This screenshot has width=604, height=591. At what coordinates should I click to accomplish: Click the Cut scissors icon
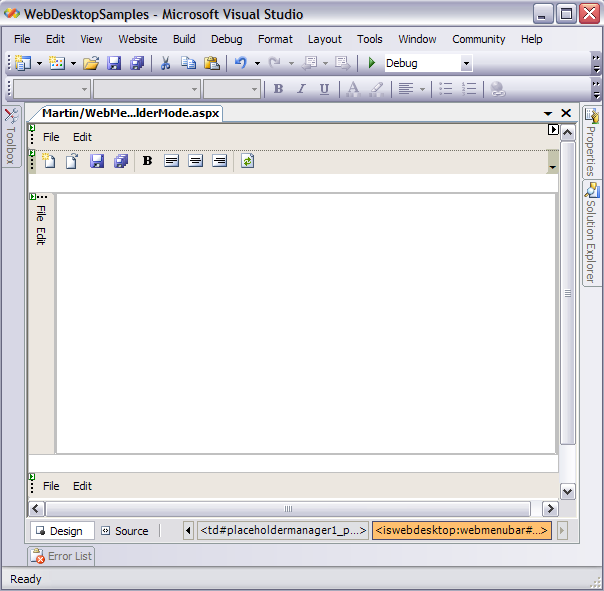165,63
